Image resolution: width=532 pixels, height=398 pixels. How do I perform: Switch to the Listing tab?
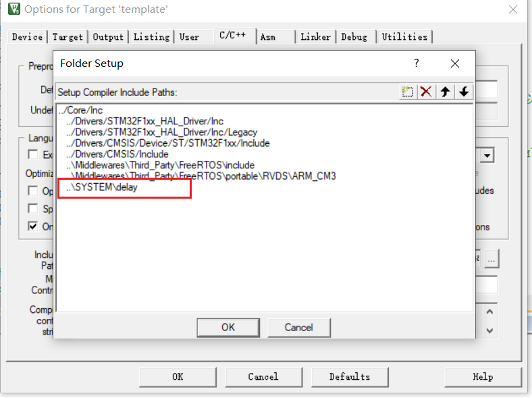click(151, 36)
